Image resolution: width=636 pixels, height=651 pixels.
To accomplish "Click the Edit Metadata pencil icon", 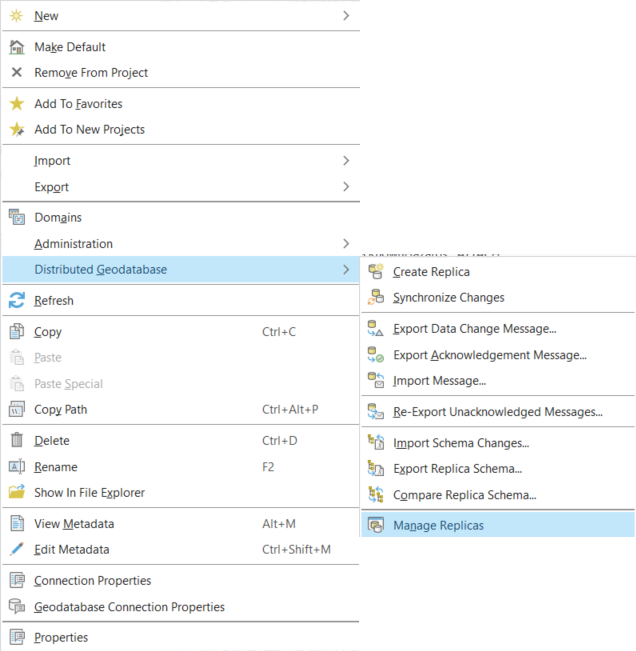I will pyautogui.click(x=16, y=550).
